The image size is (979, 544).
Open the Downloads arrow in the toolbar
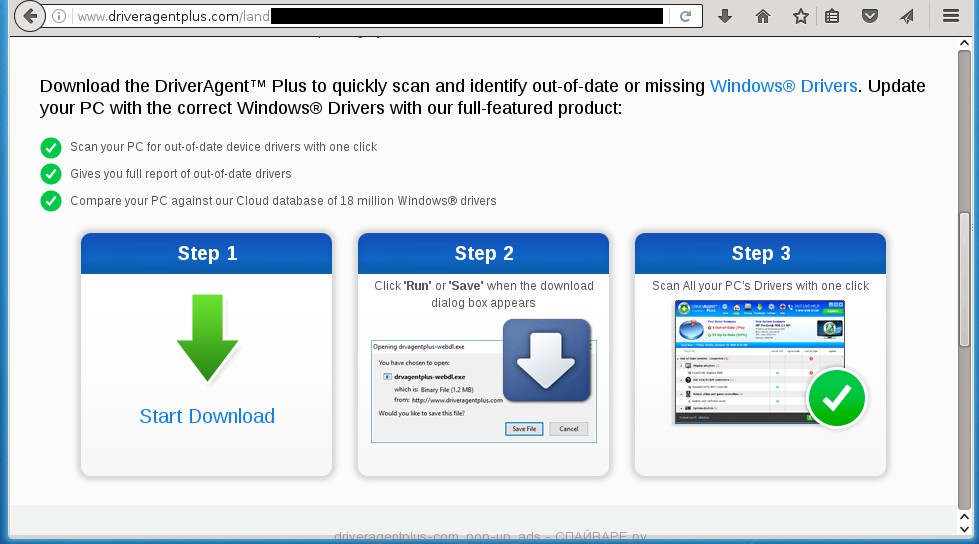(x=725, y=16)
